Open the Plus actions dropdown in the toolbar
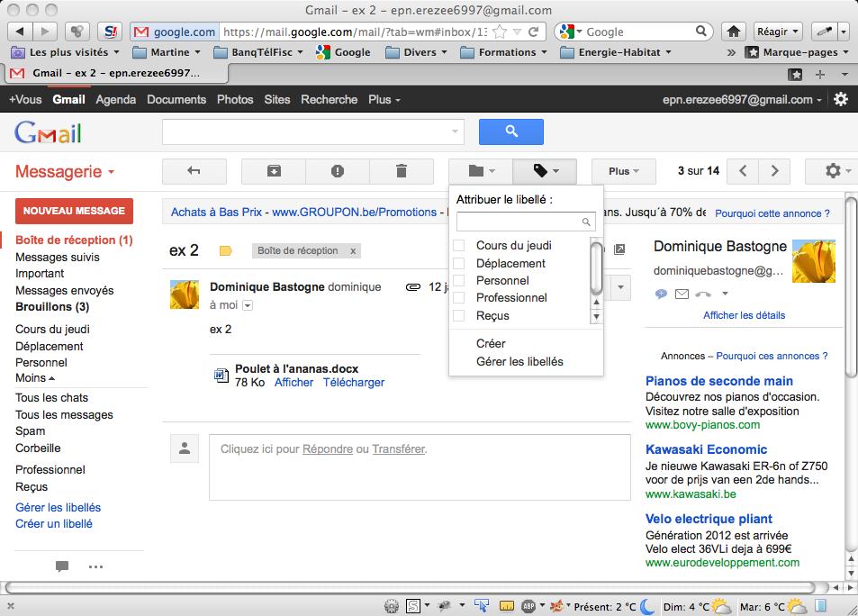858x616 pixels. [624, 171]
